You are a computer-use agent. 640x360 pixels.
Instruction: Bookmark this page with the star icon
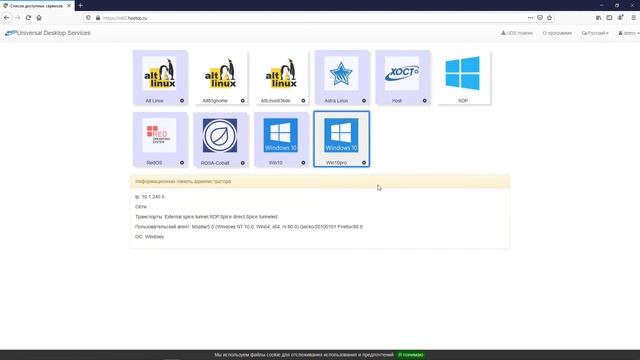click(549, 18)
